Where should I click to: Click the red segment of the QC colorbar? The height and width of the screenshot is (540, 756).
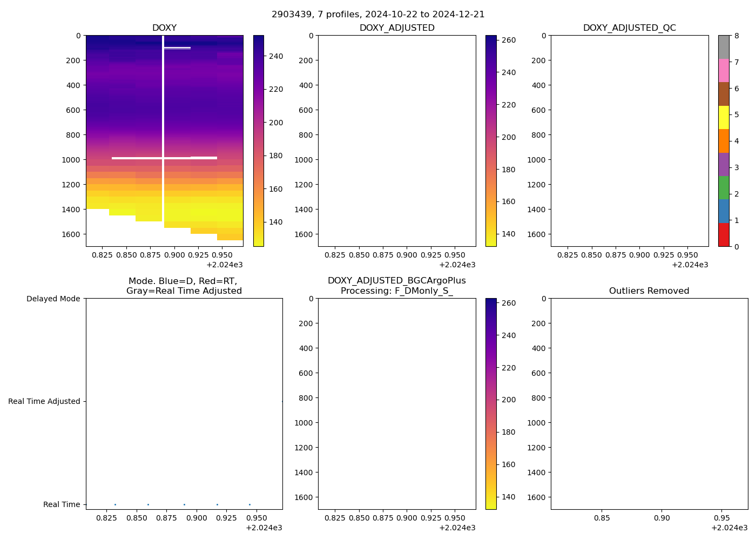click(724, 235)
